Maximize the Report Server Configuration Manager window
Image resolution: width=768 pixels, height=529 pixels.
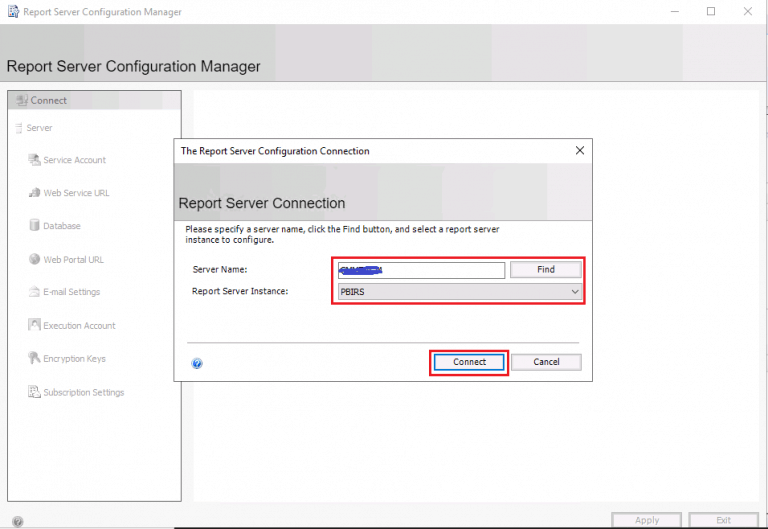click(x=711, y=11)
